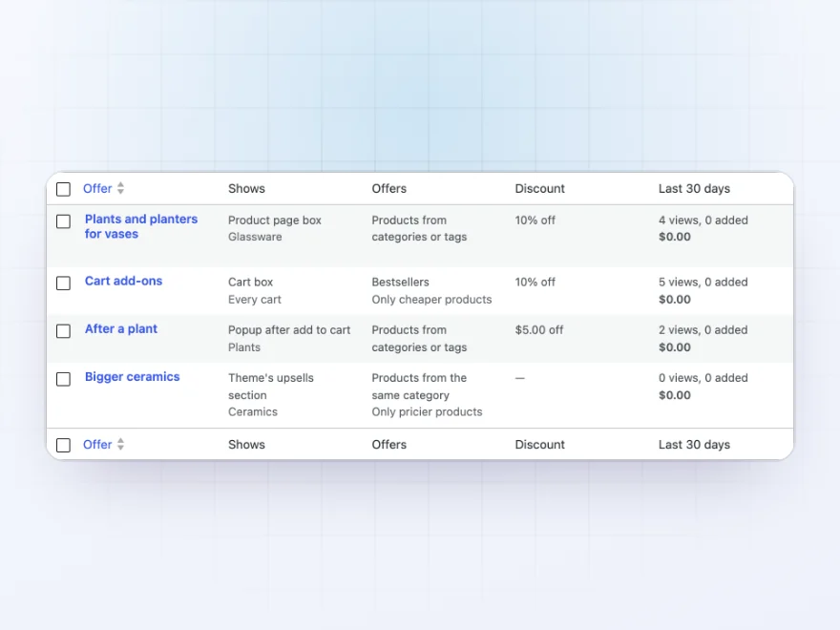
Task: Open the Cart add-ons offer
Action: [123, 282]
